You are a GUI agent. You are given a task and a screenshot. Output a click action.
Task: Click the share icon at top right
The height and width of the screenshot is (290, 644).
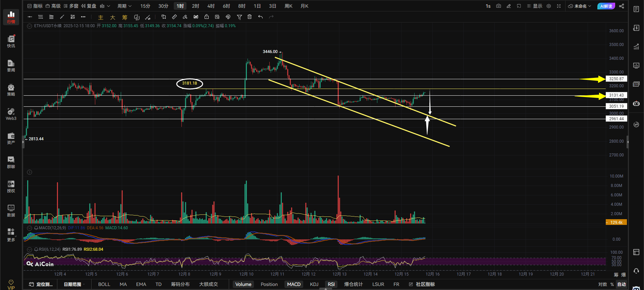pos(622,6)
